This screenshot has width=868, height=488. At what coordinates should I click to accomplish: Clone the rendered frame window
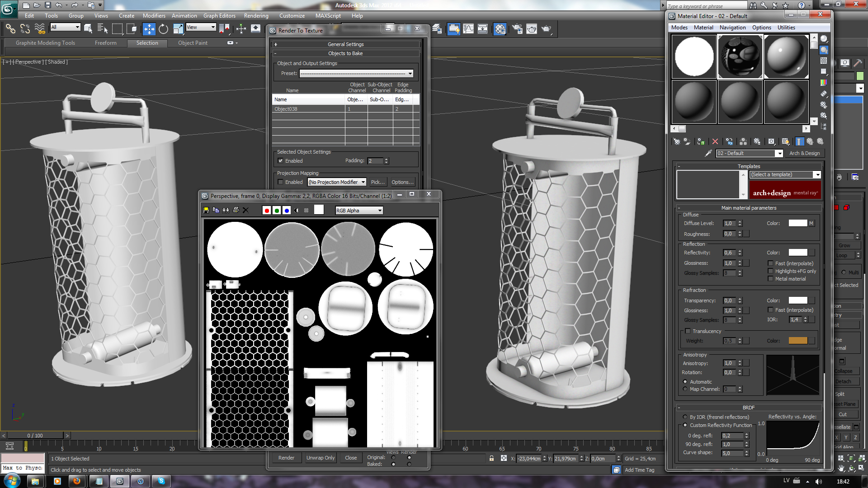(226, 210)
